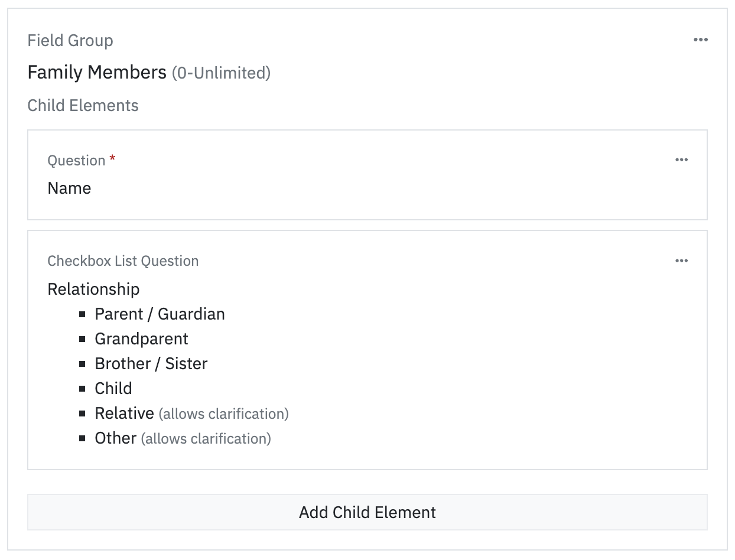Click the Relative option
735x560 pixels.
coord(124,413)
